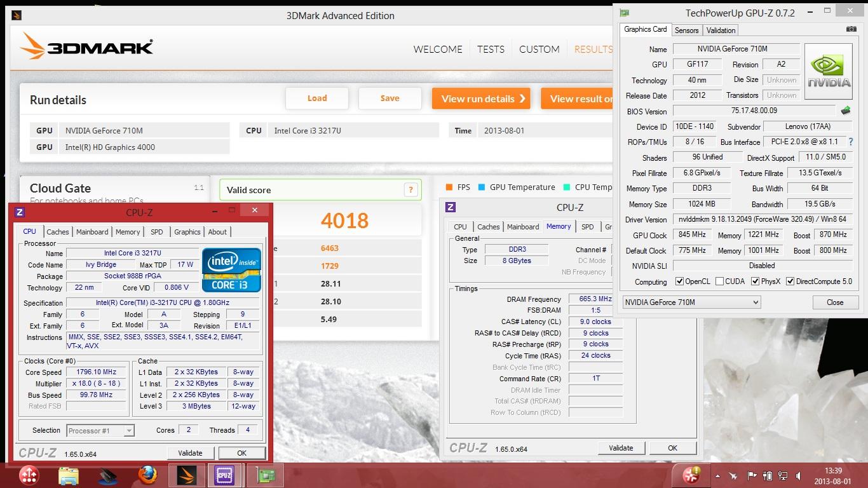Screen dimensions: 868x488
Task: Click Validate in red CPU-Z window
Action: click(x=190, y=453)
